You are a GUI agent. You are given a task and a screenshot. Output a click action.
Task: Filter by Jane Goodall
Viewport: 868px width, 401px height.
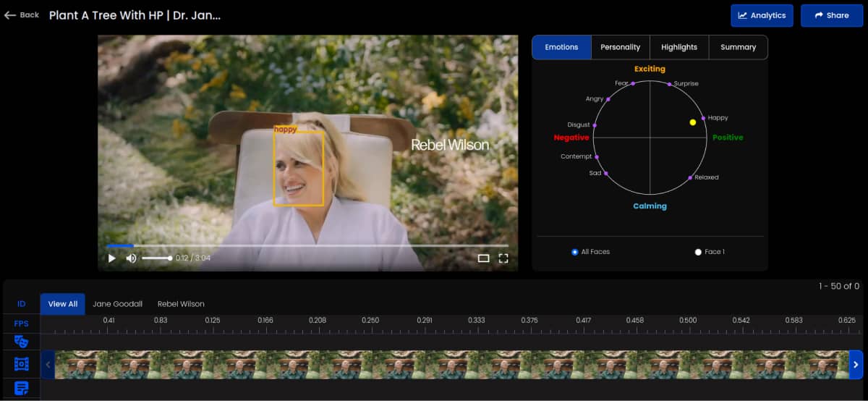(118, 304)
